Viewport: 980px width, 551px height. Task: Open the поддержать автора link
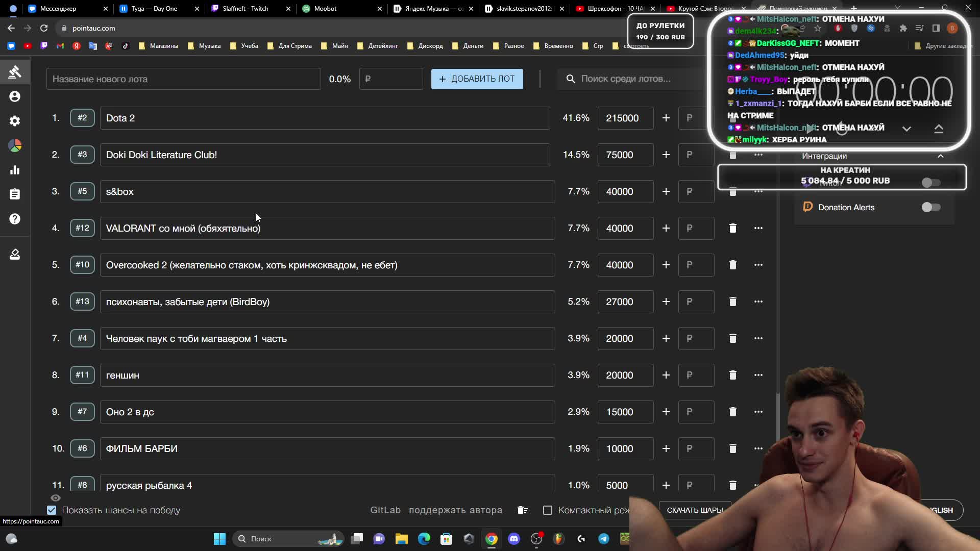pos(455,510)
